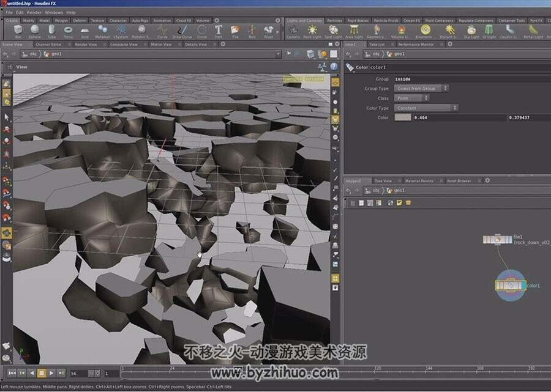The width and height of the screenshot is (551, 392).
Task: Select the Null shelf tool
Action: 252,31
